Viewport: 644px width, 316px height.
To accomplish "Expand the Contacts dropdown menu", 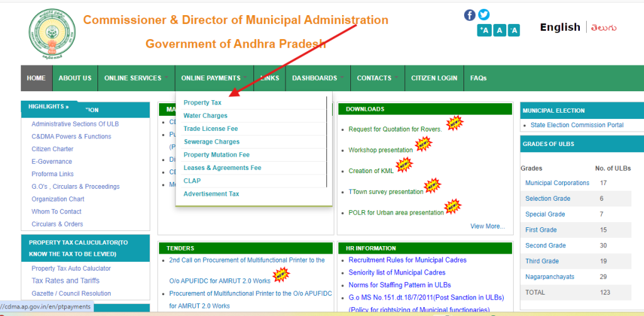I will point(374,78).
